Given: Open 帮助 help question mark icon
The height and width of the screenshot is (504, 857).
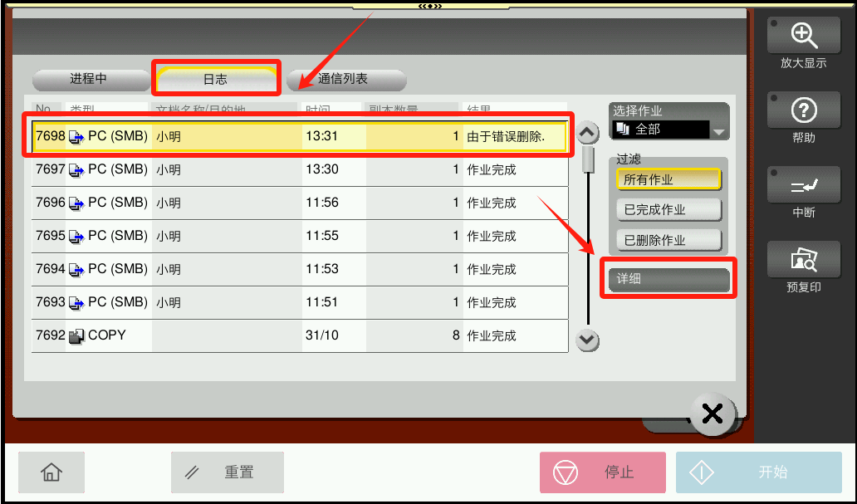Looking at the screenshot, I should [803, 110].
